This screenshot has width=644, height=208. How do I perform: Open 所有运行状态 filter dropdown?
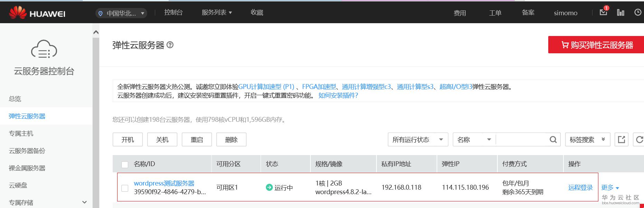[418, 139]
